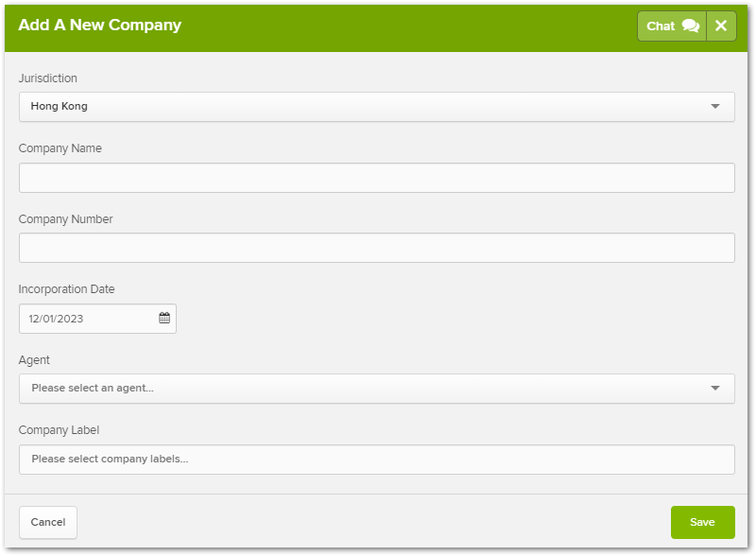The image size is (756, 556).
Task: Close the Add A New Company dialog
Action: tap(721, 26)
